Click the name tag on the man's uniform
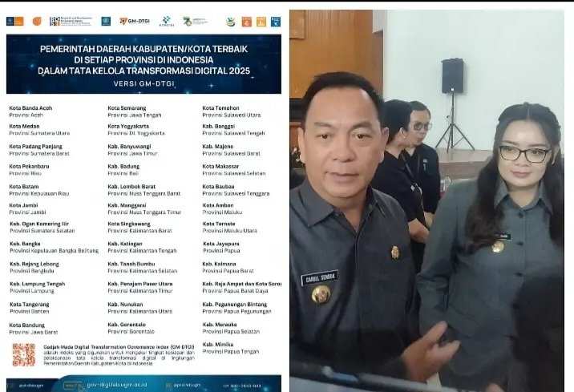This screenshot has height=392, width=574. 319,278
